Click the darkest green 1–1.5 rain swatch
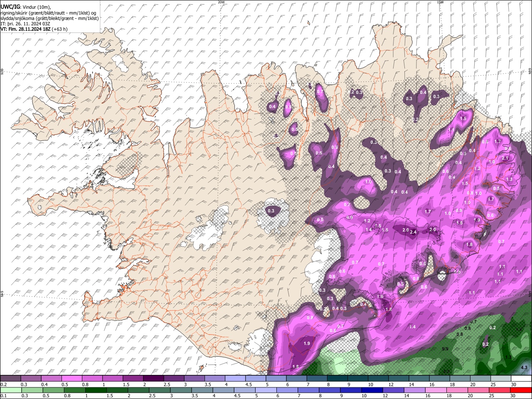 pyautogui.click(x=96, y=390)
